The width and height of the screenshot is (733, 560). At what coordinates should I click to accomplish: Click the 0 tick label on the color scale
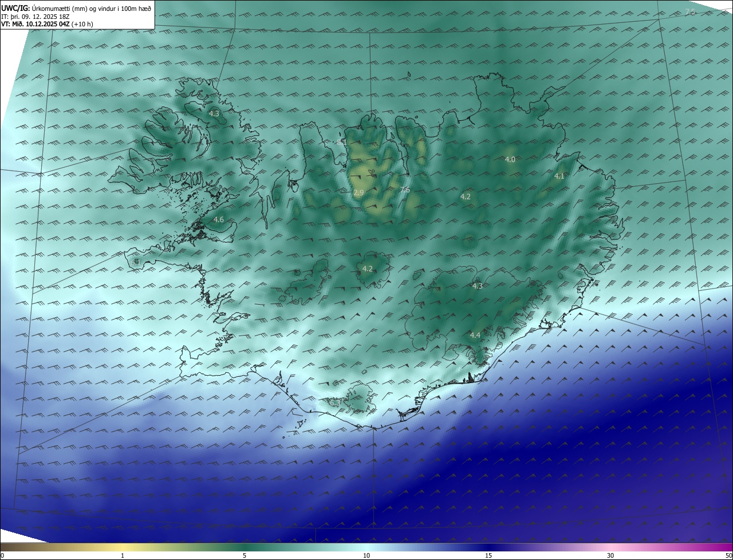[2, 555]
